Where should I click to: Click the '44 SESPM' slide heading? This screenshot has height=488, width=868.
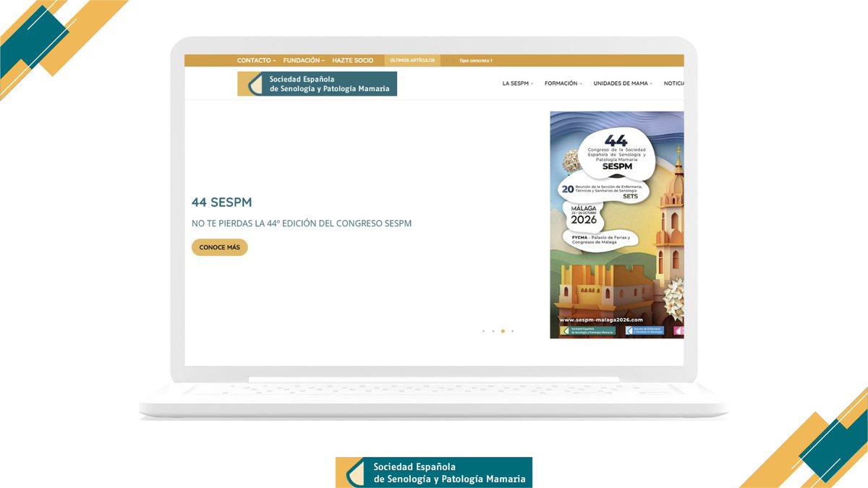[x=222, y=202]
